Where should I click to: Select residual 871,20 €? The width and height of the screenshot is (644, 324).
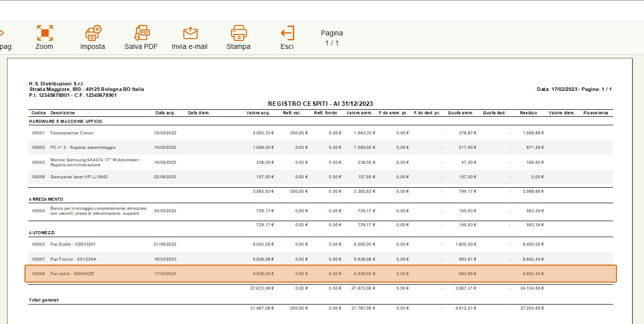point(535,147)
